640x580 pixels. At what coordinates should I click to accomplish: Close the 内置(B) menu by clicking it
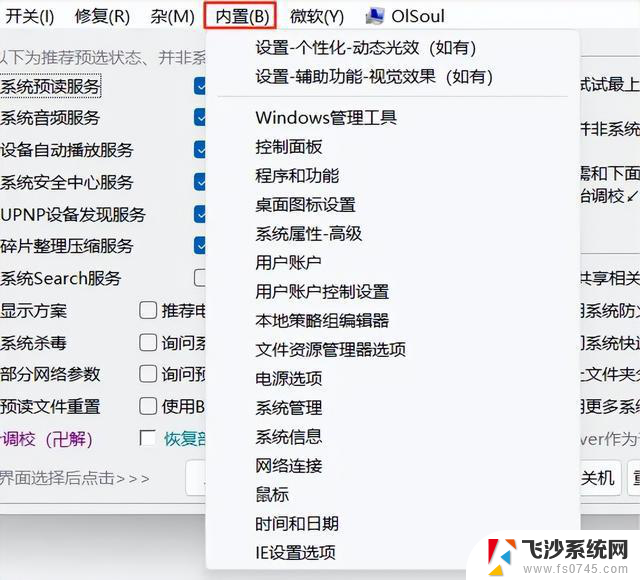[240, 16]
